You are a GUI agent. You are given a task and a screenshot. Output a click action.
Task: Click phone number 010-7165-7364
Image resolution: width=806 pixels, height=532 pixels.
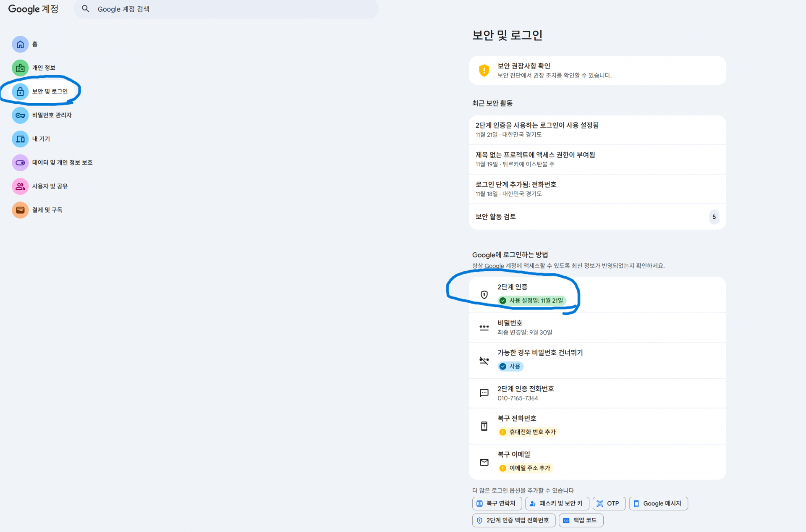(518, 398)
